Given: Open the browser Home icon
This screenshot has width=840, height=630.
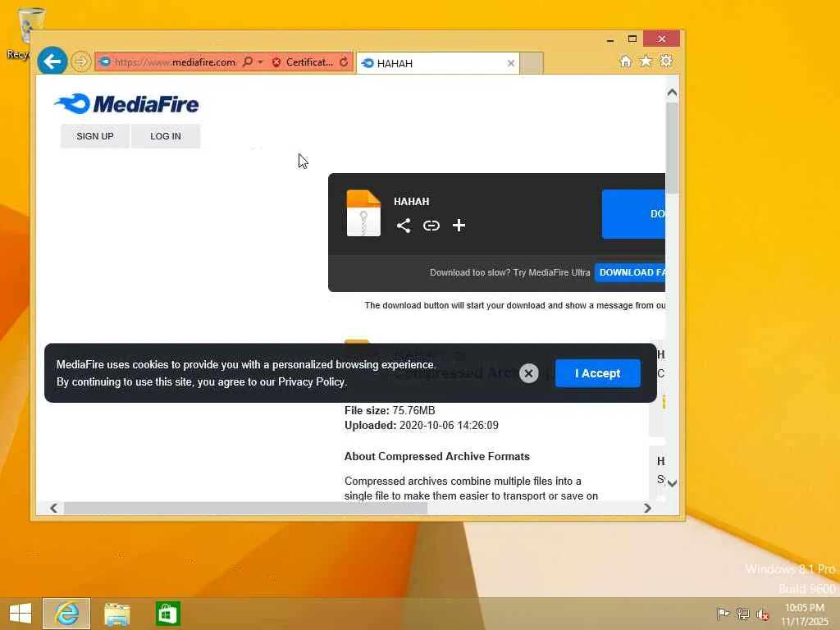Looking at the screenshot, I should (625, 61).
